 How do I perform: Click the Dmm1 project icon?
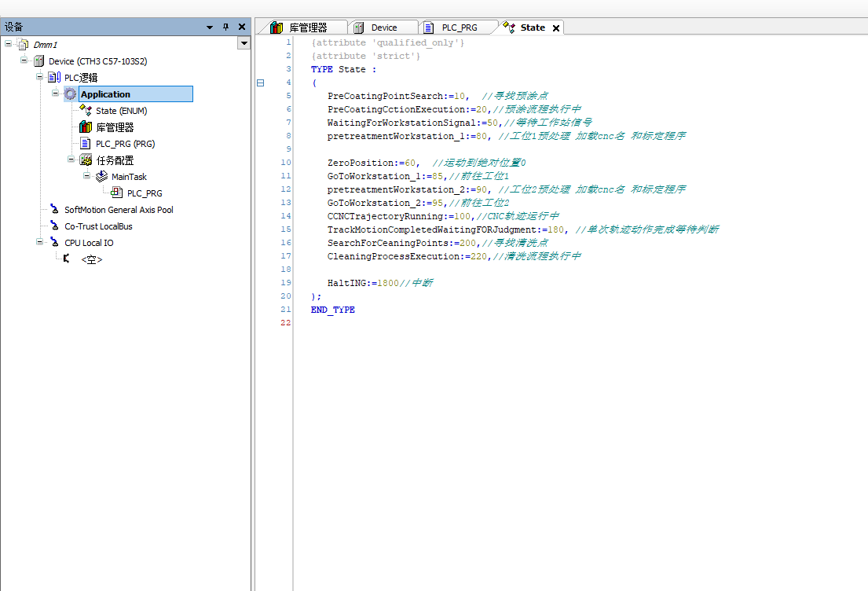[23, 44]
